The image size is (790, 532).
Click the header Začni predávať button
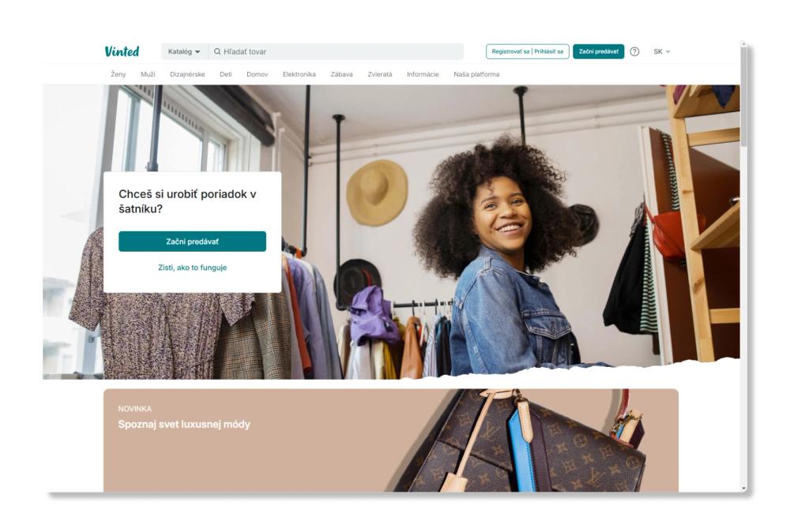pyautogui.click(x=598, y=51)
